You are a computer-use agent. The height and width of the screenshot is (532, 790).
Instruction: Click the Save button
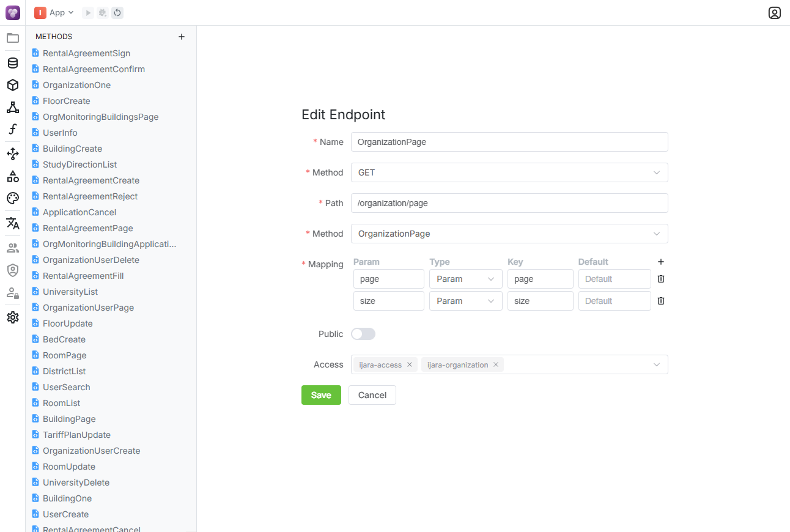321,395
